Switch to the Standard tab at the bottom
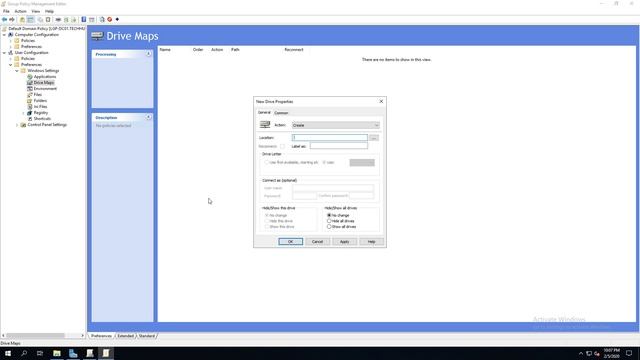640x360 pixels. 147,336
